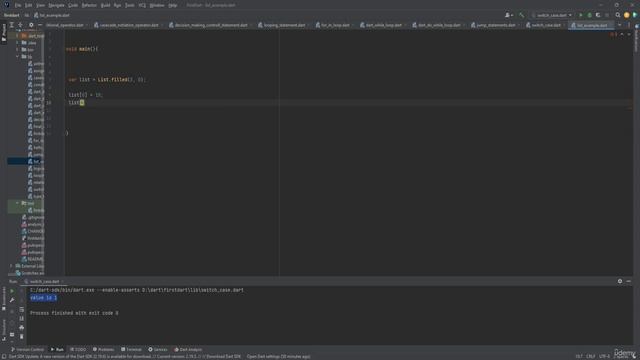Open Version Control tool window

pos(27,349)
